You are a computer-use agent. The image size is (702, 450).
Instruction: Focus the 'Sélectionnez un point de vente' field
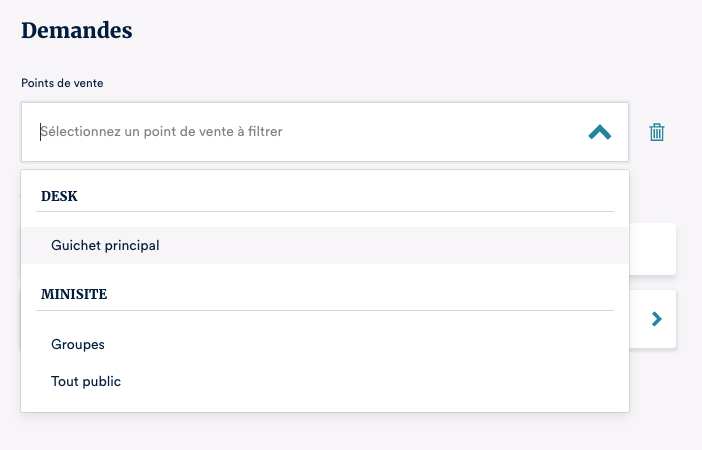(300, 132)
